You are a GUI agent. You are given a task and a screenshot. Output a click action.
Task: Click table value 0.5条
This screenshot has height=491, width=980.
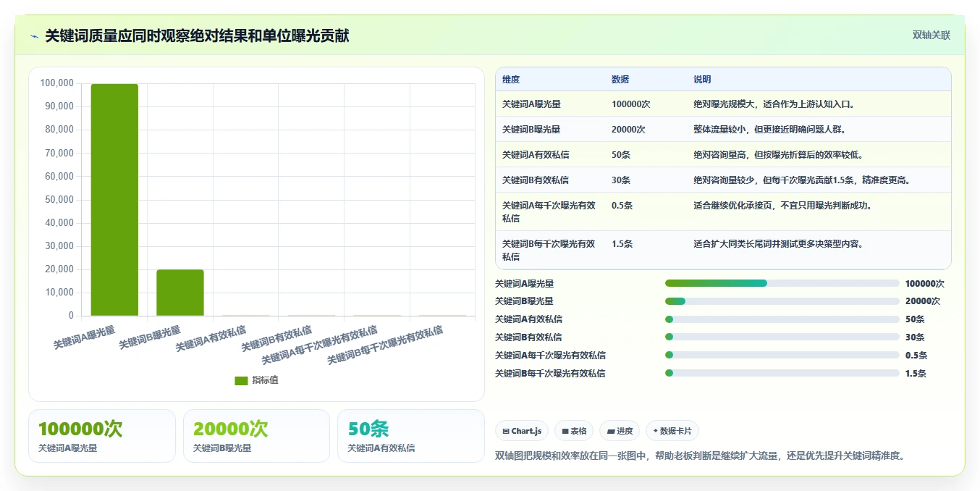click(x=622, y=206)
